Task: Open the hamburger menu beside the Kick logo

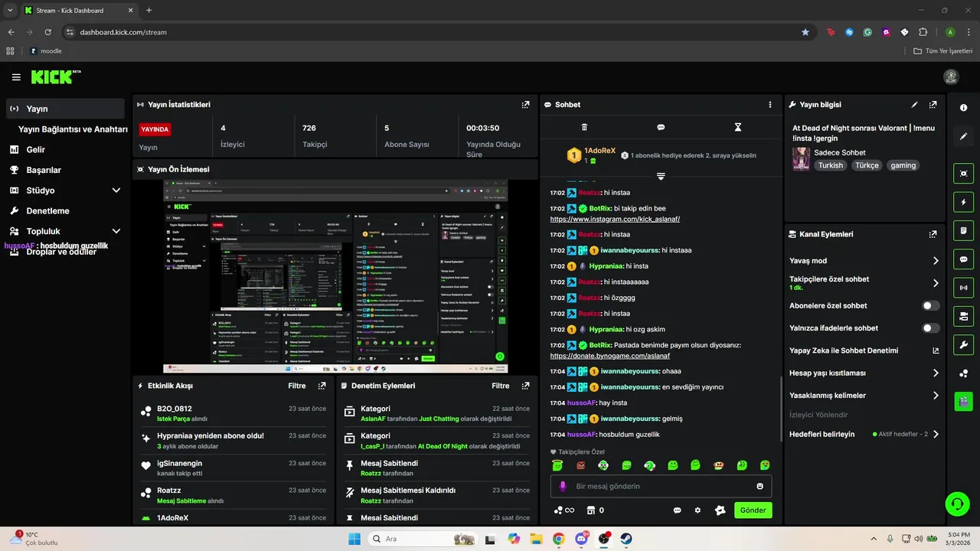Action: (x=16, y=77)
